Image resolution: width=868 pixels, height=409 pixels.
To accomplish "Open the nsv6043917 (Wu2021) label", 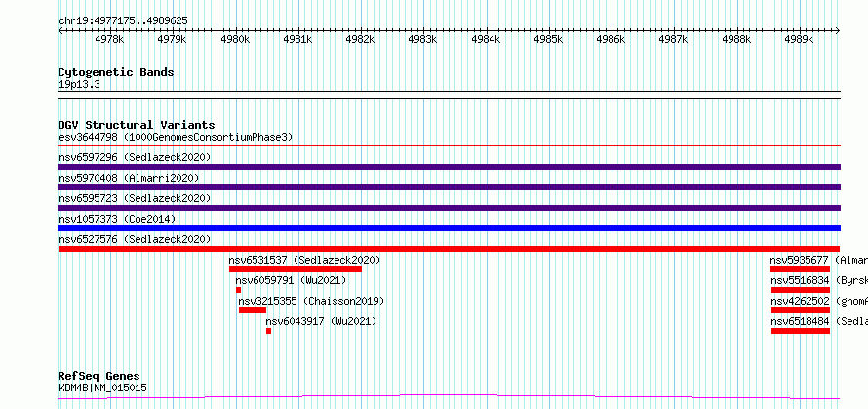I will [321, 321].
